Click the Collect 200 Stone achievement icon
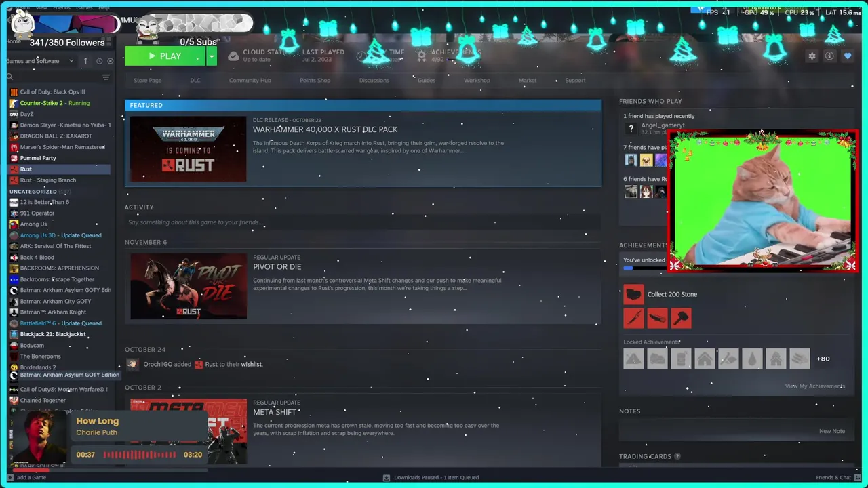Viewport: 868px width, 488px height. pos(633,294)
